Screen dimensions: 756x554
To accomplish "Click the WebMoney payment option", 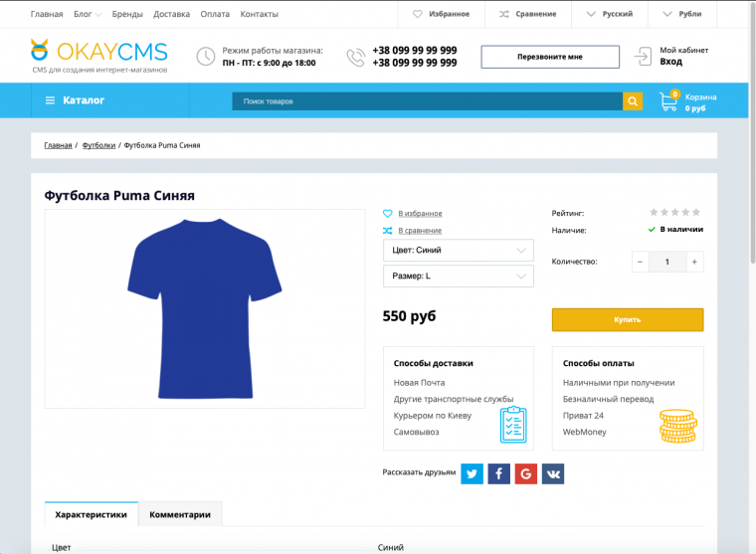I will click(x=584, y=432).
